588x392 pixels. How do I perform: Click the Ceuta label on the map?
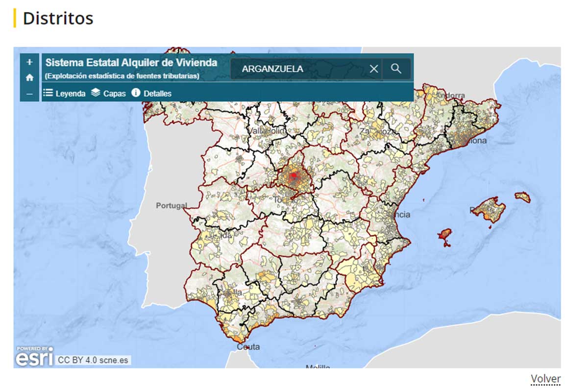point(248,347)
